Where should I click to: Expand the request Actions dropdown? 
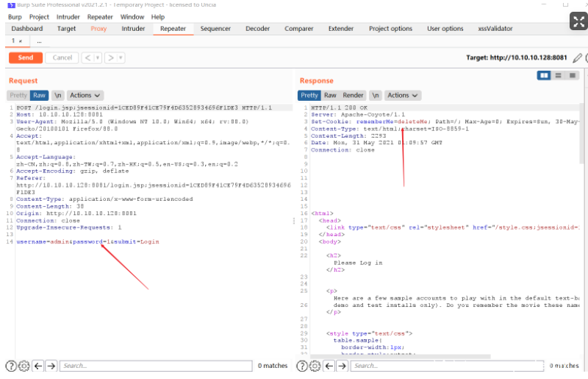85,95
